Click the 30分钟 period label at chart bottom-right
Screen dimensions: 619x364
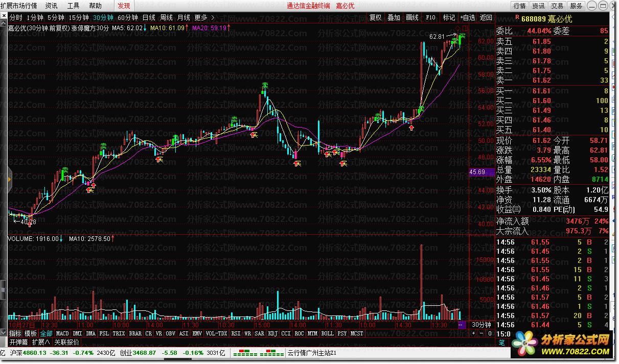click(481, 325)
